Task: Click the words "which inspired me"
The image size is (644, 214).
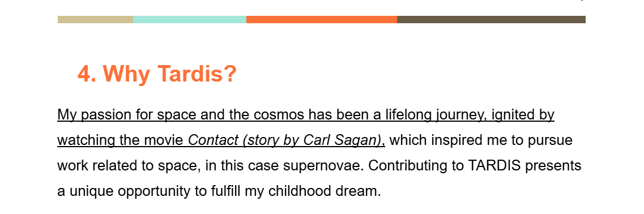Action: 450,140
